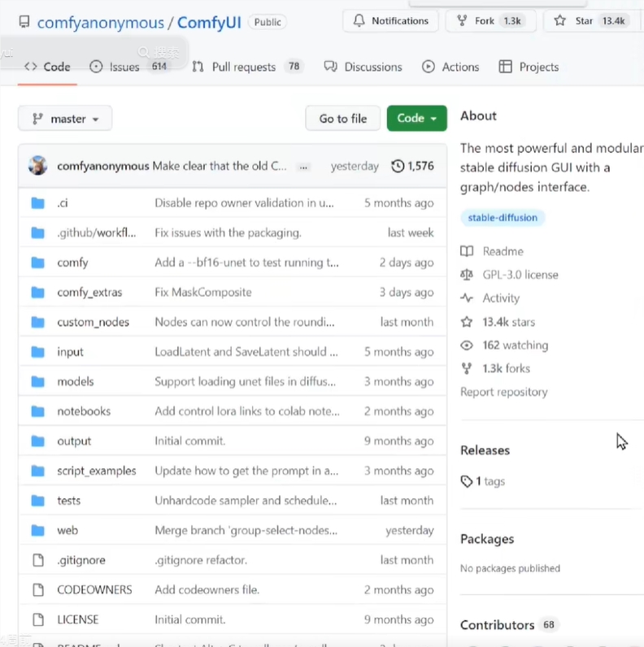This screenshot has width=644, height=647.
Task: Open the comfy folder
Action: click(x=72, y=263)
